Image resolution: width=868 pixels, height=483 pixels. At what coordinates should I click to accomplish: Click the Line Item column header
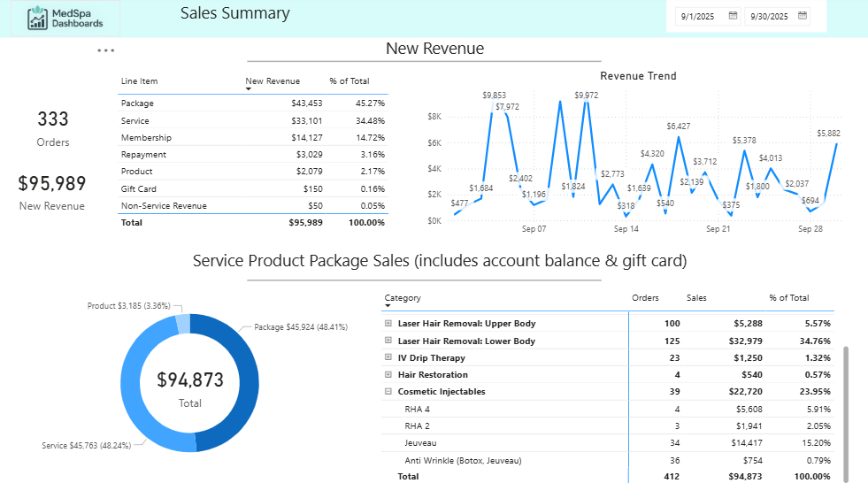[x=140, y=81]
